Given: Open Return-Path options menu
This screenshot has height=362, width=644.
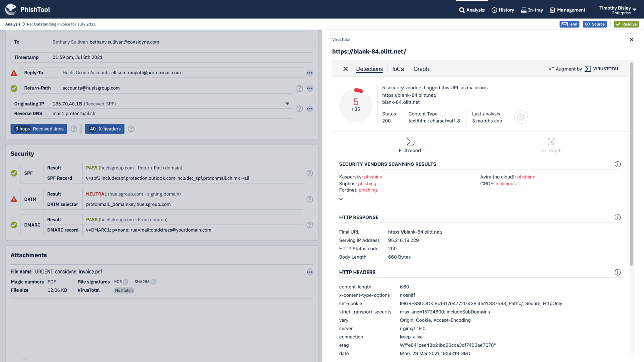Looking at the screenshot, I should [x=310, y=88].
